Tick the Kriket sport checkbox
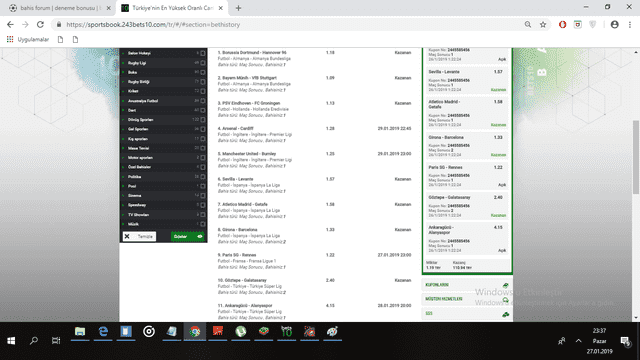This screenshot has width=640, height=360. point(203,91)
